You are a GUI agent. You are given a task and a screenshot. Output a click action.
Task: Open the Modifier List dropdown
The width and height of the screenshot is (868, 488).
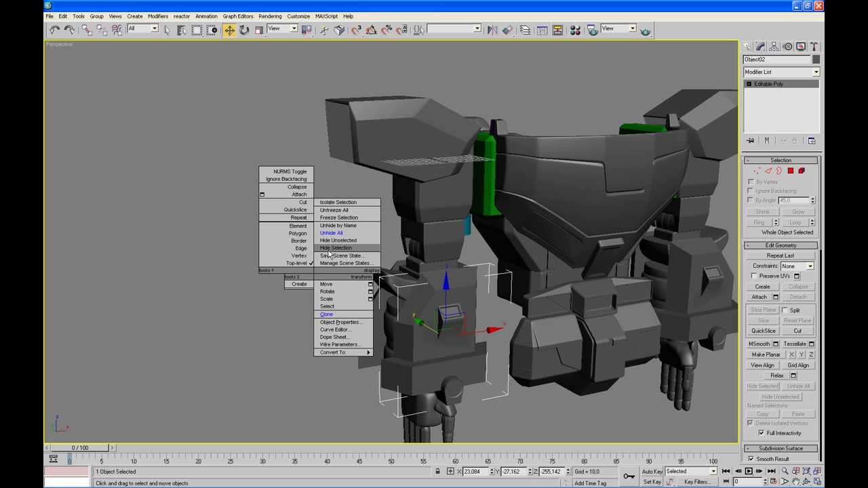pyautogui.click(x=781, y=72)
